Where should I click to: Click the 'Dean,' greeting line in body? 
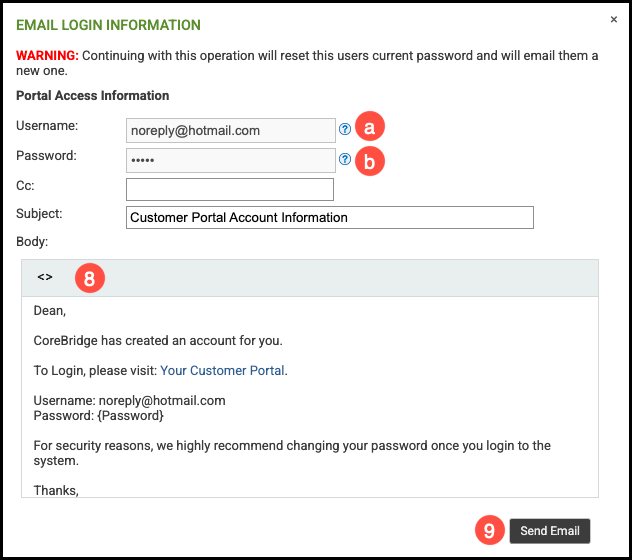[50, 310]
